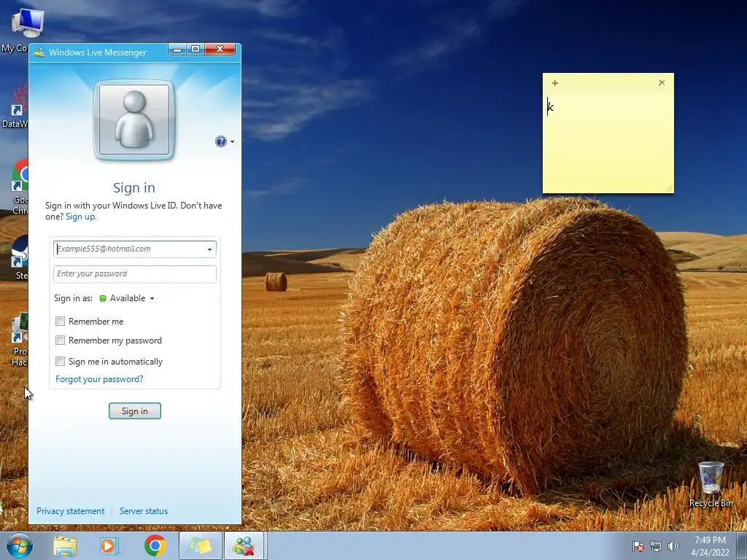Expand the help menu arrow
The image size is (747, 560).
pos(233,141)
